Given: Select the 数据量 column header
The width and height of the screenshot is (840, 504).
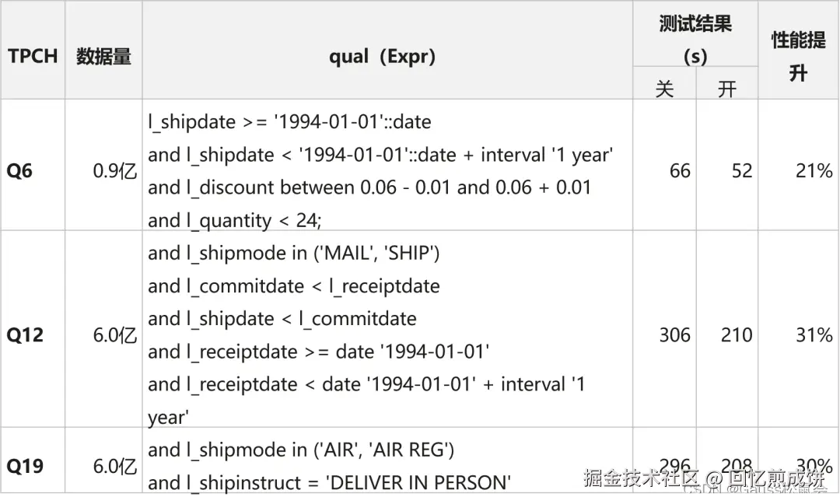Looking at the screenshot, I should pos(103,56).
